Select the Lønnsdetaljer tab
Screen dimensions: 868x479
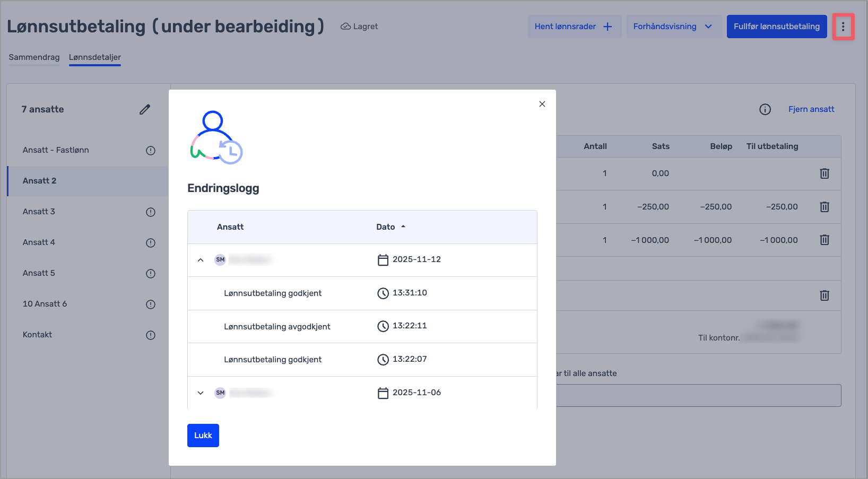[95, 57]
